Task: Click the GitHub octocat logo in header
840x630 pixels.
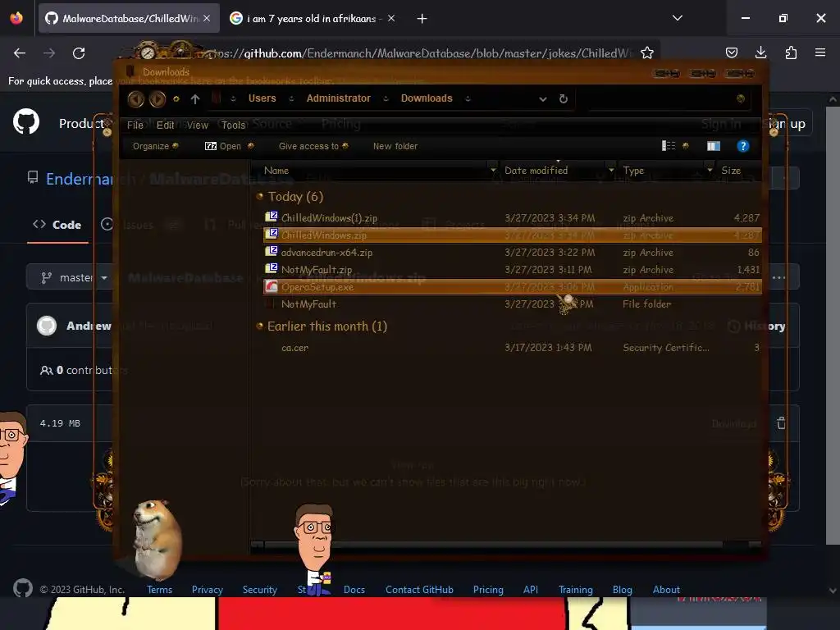Action: 26,121
